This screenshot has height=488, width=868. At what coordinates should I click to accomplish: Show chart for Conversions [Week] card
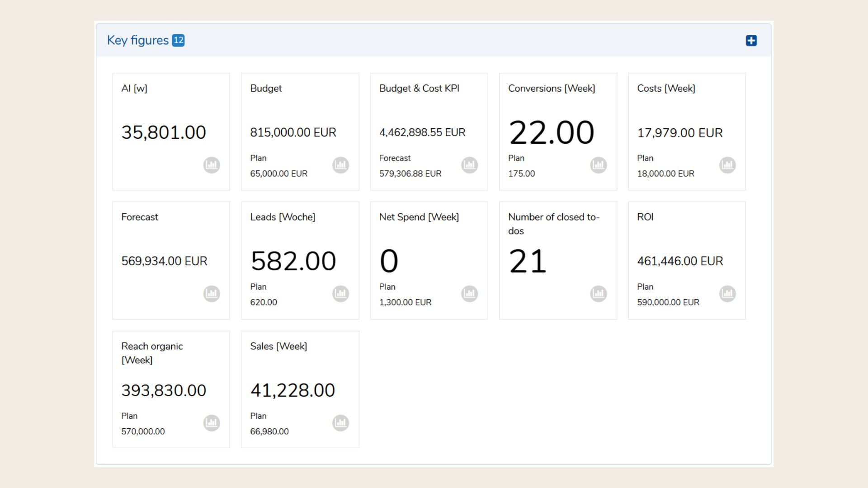click(598, 165)
